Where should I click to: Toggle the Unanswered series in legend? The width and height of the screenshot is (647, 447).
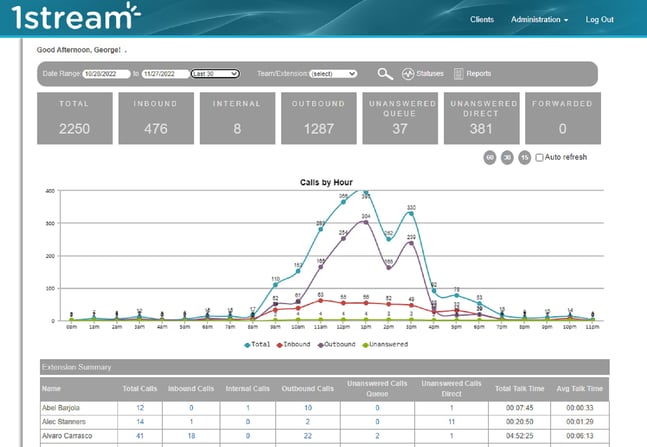[x=385, y=345]
